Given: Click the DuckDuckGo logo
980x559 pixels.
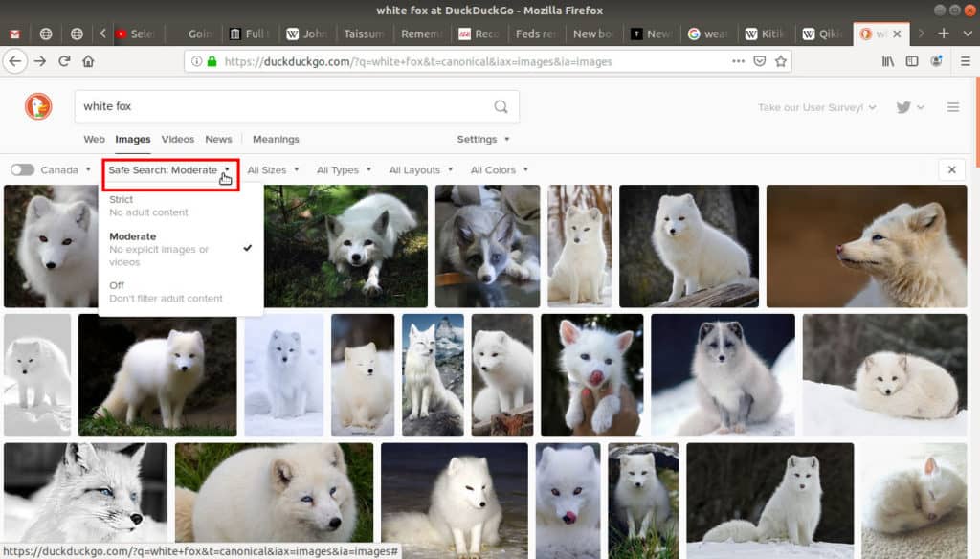Looking at the screenshot, I should 38,106.
